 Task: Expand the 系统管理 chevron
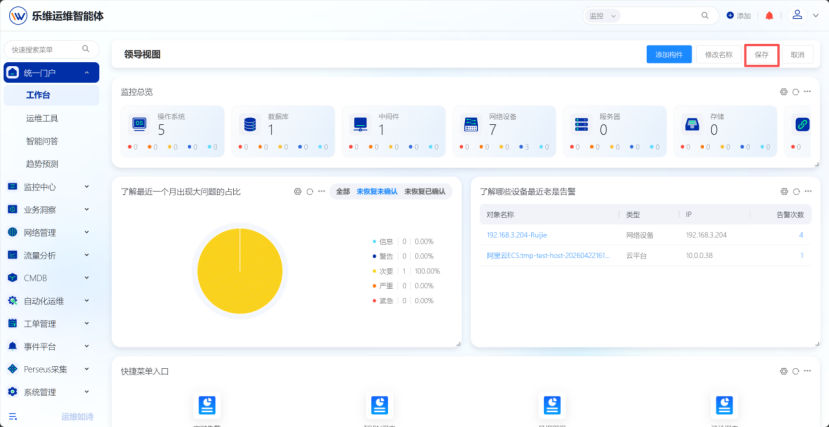tap(87, 392)
